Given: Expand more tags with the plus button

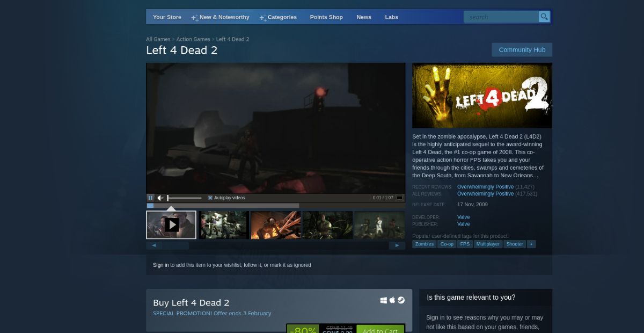Looking at the screenshot, I should pyautogui.click(x=531, y=244).
